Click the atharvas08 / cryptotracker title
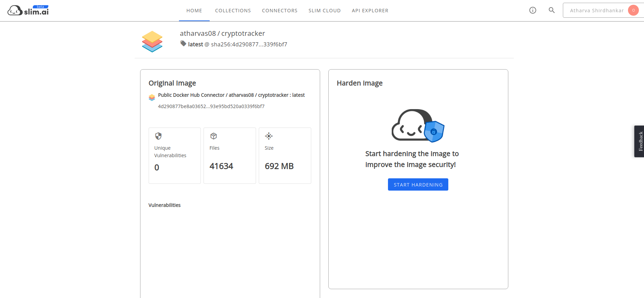The height and width of the screenshot is (298, 644). (222, 33)
